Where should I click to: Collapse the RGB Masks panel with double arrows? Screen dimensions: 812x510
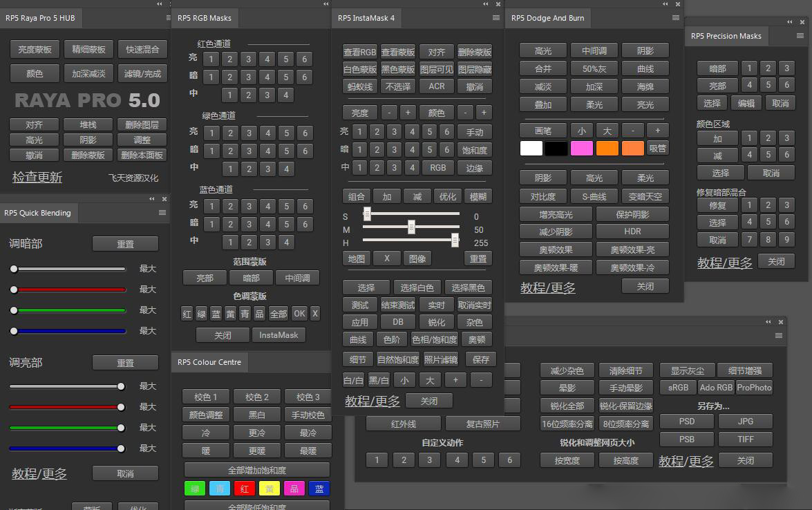[x=325, y=3]
